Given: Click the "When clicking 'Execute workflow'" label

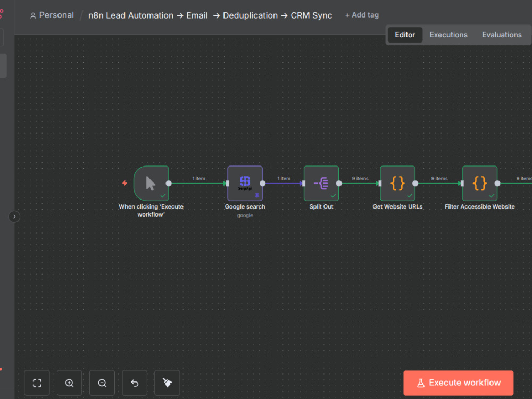Looking at the screenshot, I should tap(151, 210).
